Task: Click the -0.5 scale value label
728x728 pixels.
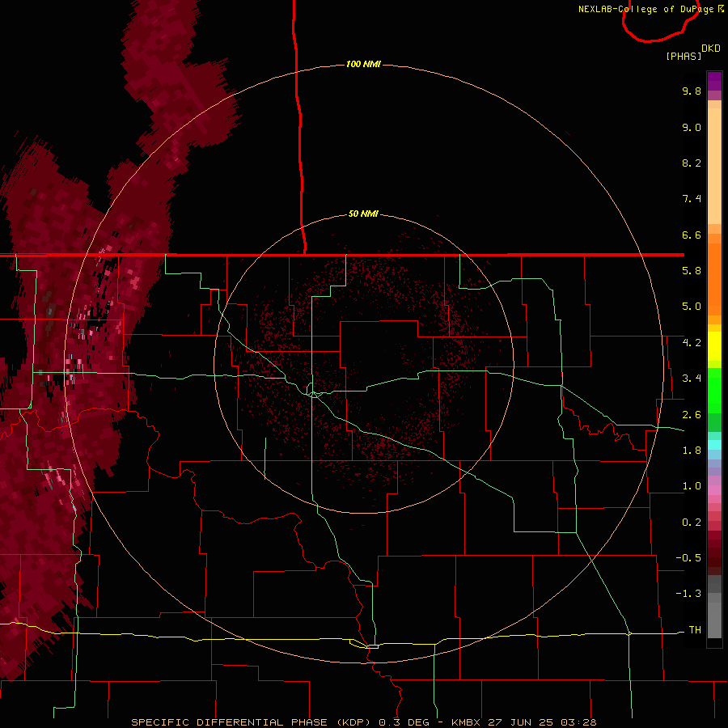Action: pyautogui.click(x=688, y=558)
